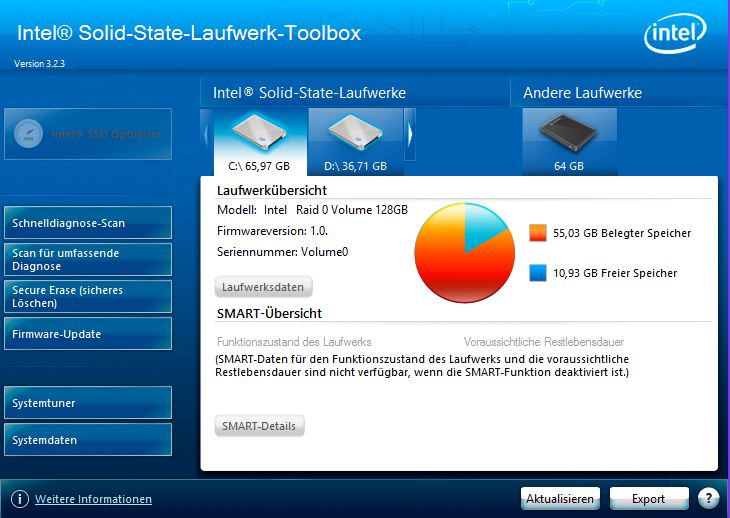The height and width of the screenshot is (518, 730).
Task: Click the text '55,03 GB Belegter Speicher'
Action: (622, 233)
